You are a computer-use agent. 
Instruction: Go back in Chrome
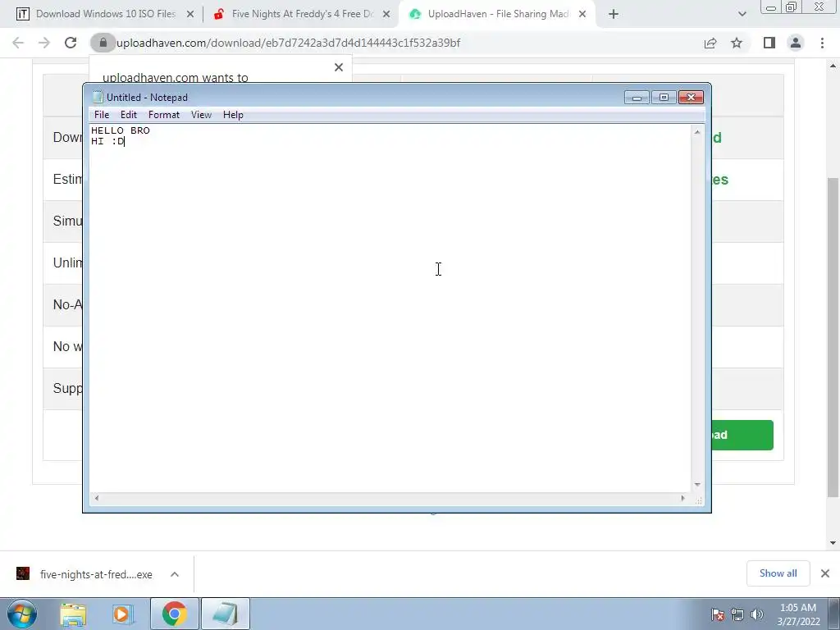[18, 43]
